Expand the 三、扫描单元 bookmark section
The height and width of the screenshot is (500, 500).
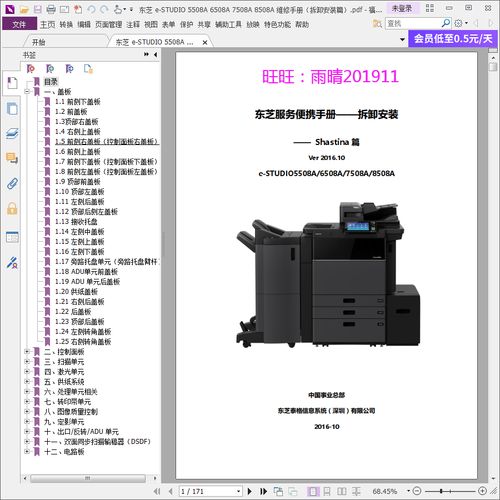[27, 361]
